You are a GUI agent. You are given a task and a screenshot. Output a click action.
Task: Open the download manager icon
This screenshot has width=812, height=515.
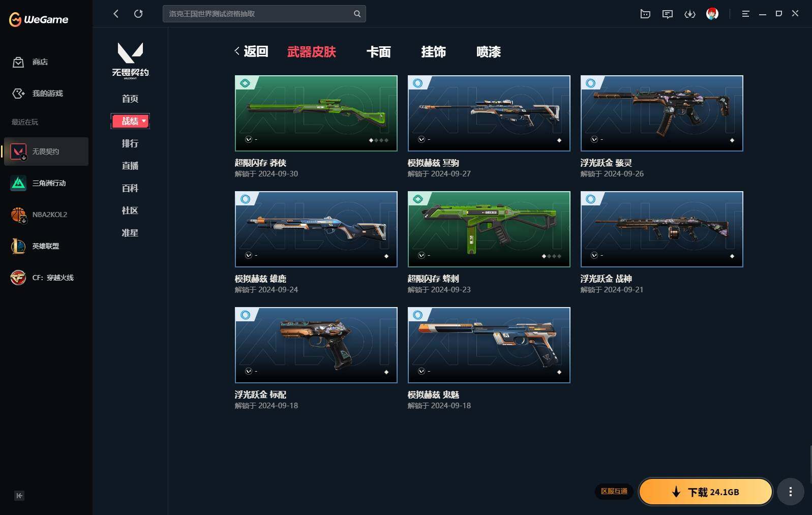690,14
